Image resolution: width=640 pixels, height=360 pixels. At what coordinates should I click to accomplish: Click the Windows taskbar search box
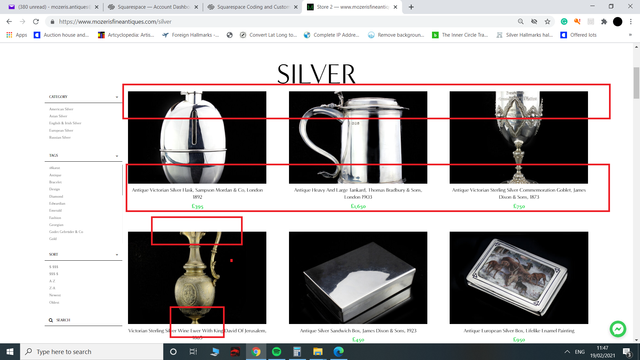pyautogui.click(x=91, y=351)
